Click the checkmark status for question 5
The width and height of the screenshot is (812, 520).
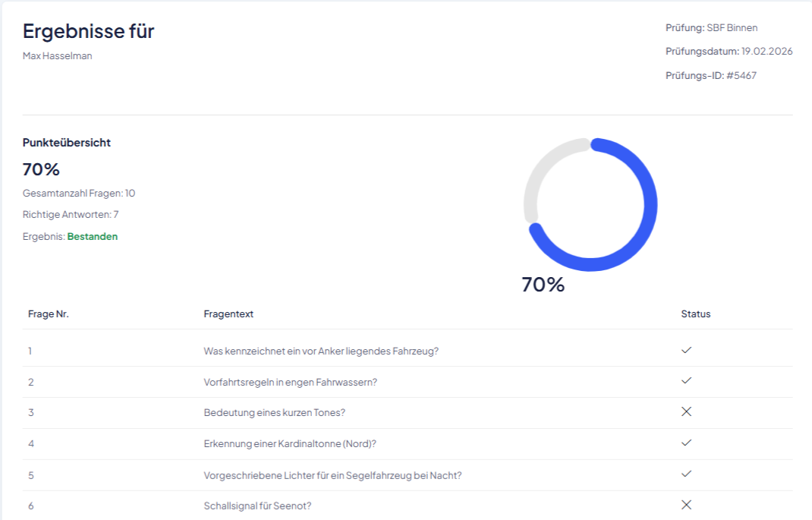(687, 474)
